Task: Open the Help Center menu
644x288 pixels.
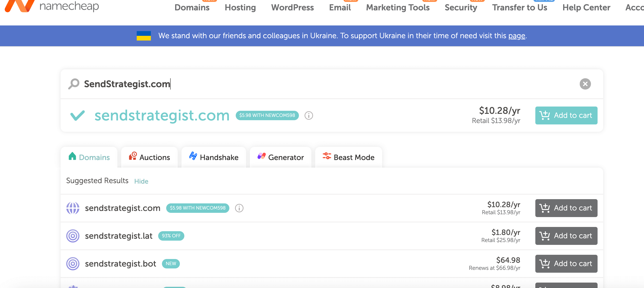Action: click(x=586, y=8)
